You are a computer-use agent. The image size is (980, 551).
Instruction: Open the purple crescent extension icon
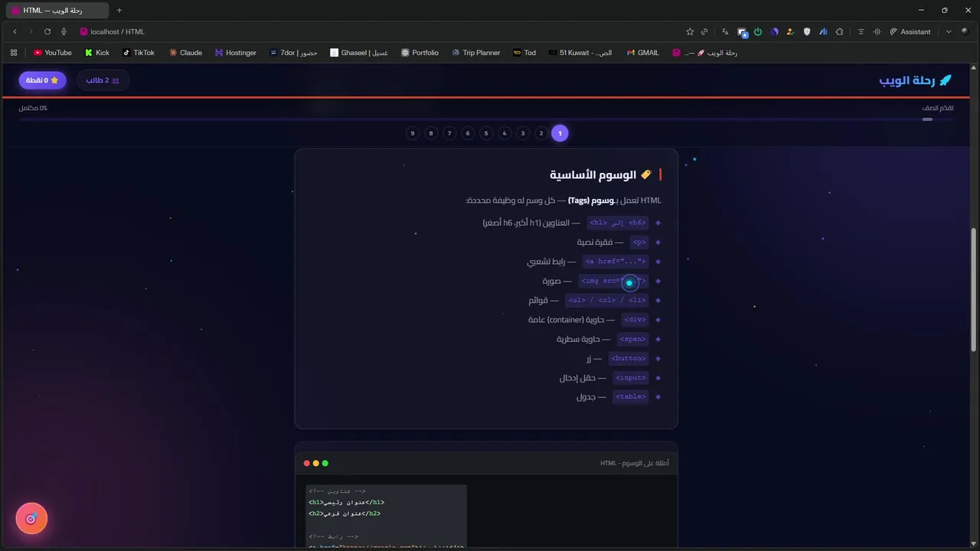coord(774,31)
